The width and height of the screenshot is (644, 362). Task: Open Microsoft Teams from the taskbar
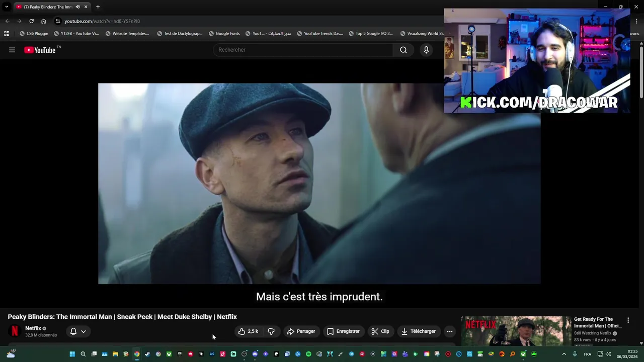405,354
